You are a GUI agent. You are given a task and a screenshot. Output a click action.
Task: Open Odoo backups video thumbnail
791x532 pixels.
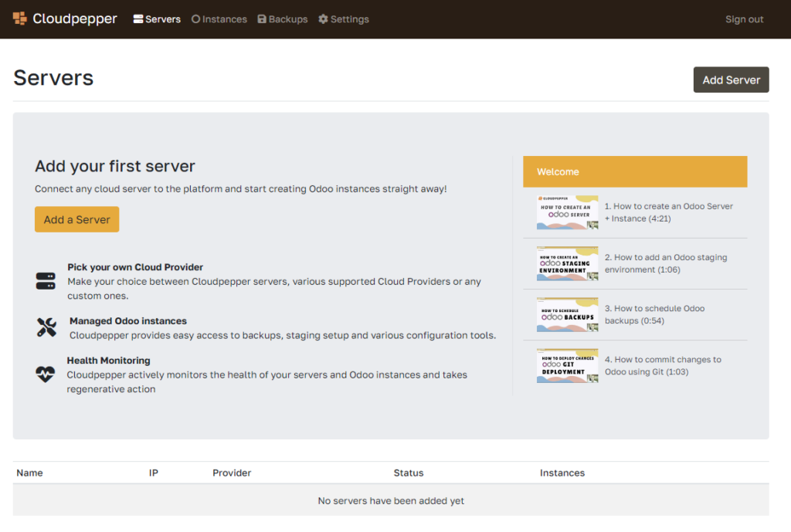tap(568, 315)
